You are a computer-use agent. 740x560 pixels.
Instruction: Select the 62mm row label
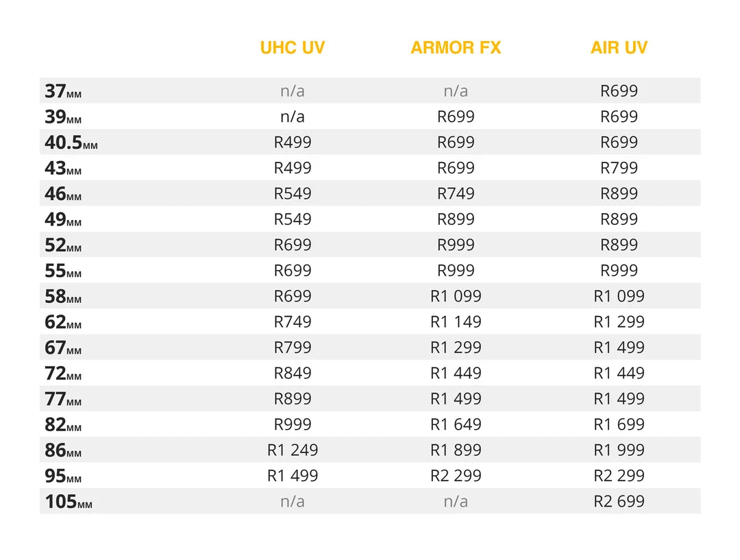(63, 322)
